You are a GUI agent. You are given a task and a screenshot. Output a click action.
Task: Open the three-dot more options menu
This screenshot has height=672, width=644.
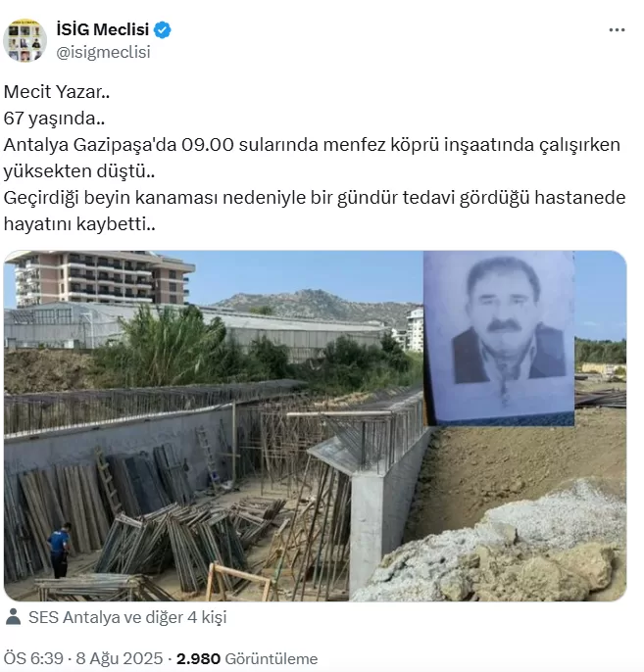pyautogui.click(x=617, y=30)
